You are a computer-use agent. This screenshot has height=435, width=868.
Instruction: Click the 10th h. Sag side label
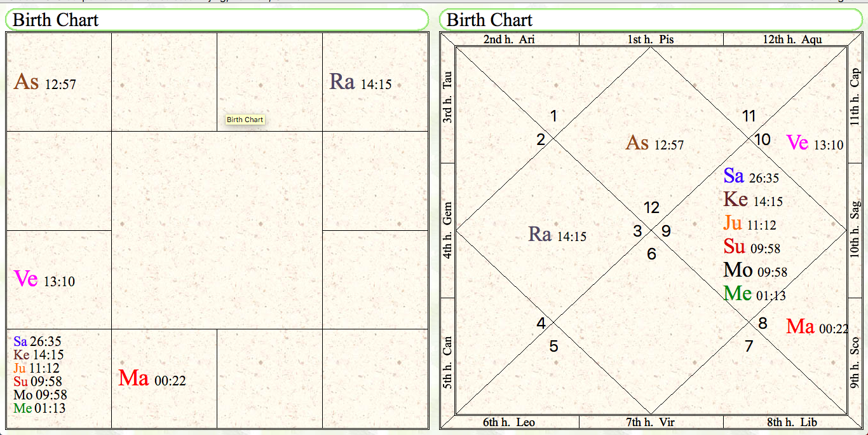pyautogui.click(x=855, y=230)
